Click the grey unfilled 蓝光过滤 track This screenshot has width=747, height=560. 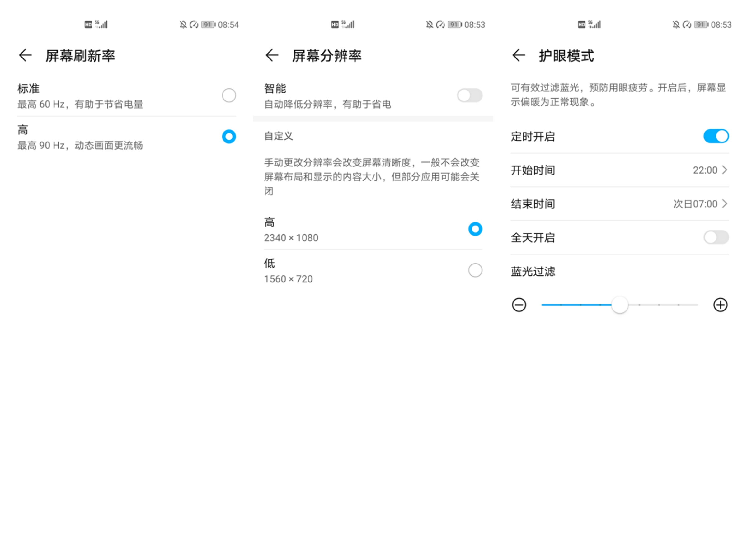663,305
